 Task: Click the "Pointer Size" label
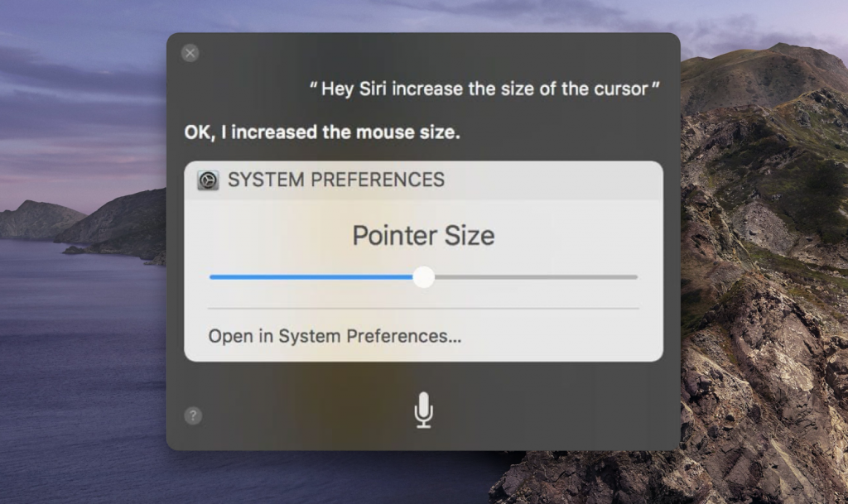423,236
